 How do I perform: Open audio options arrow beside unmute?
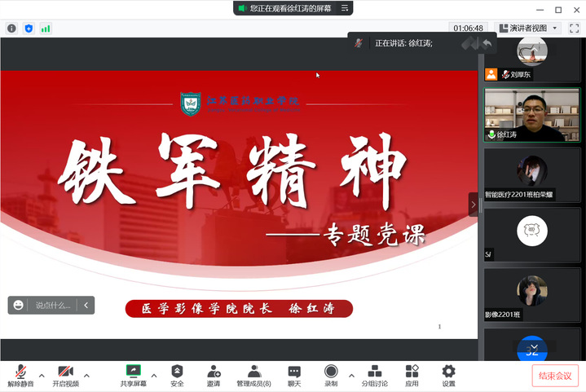click(42, 376)
